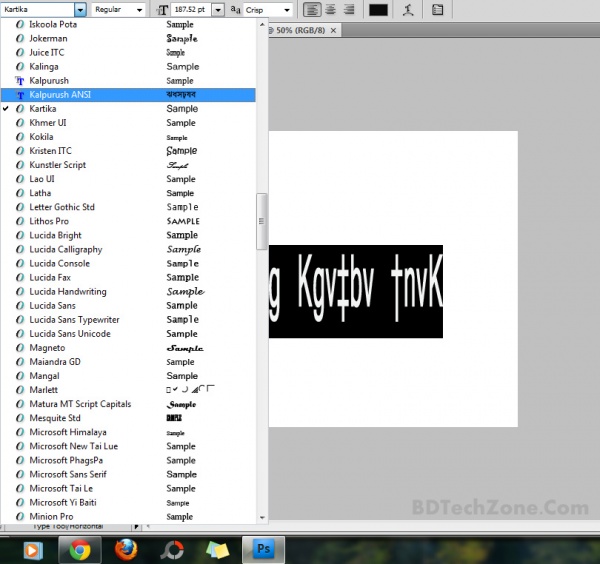
Task: Open the black text color swatch
Action: tap(378, 10)
